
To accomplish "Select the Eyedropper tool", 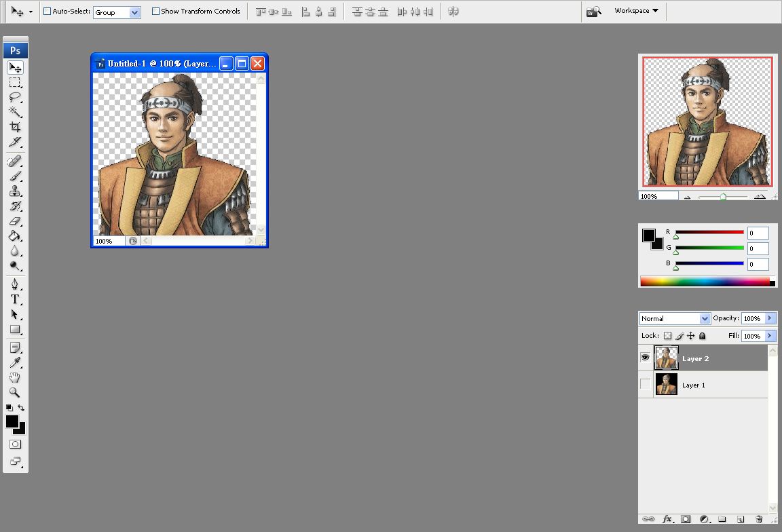I will click(x=15, y=362).
